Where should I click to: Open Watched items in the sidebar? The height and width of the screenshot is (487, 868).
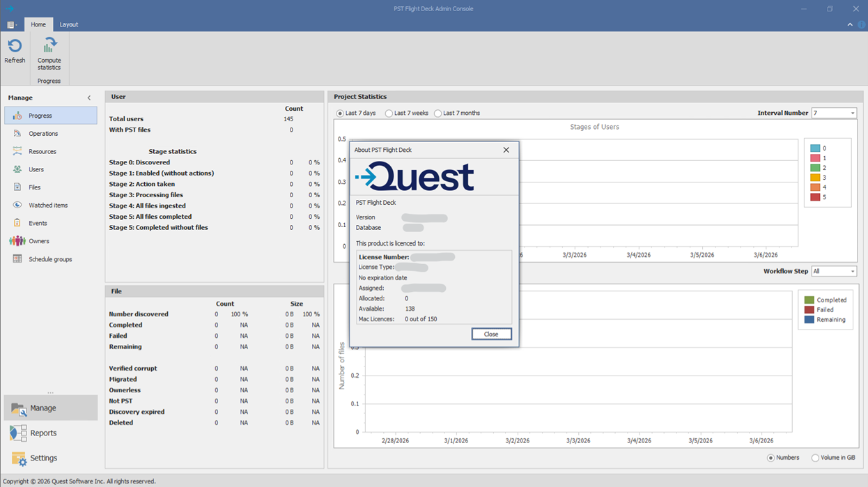[x=51, y=206]
